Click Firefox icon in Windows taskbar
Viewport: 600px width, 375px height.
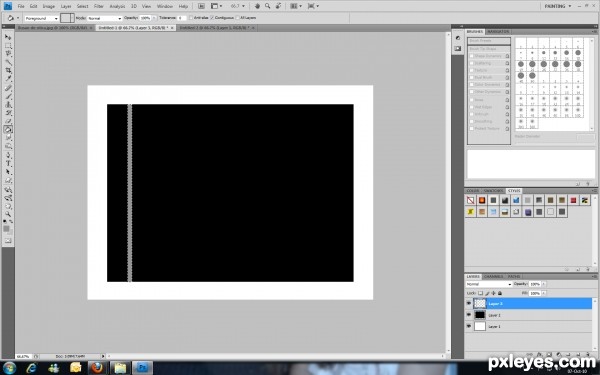(97, 368)
